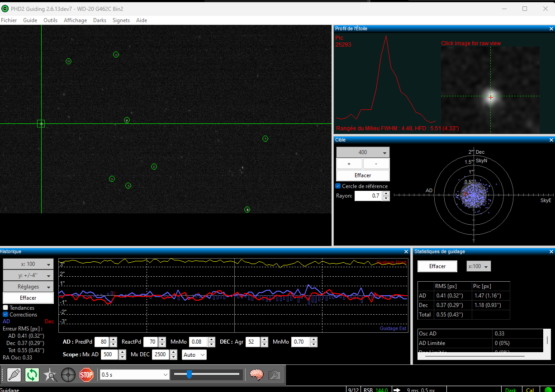The height and width of the screenshot is (392, 555).
Task: Open the Affichage menu
Action: point(76,20)
